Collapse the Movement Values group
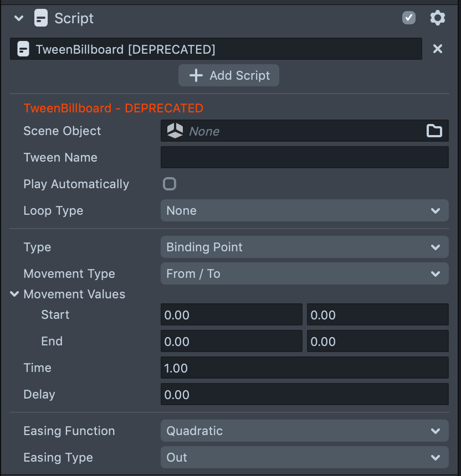 [x=15, y=294]
